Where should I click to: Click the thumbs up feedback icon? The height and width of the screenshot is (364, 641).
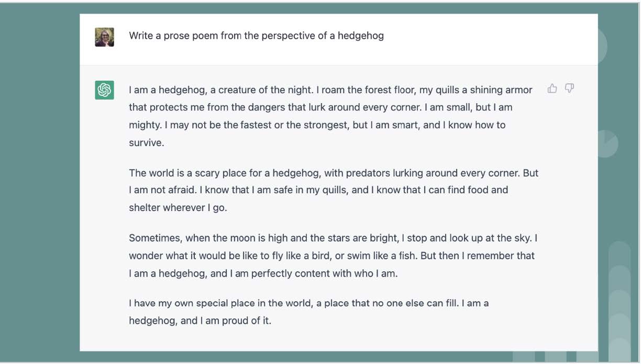pyautogui.click(x=552, y=89)
